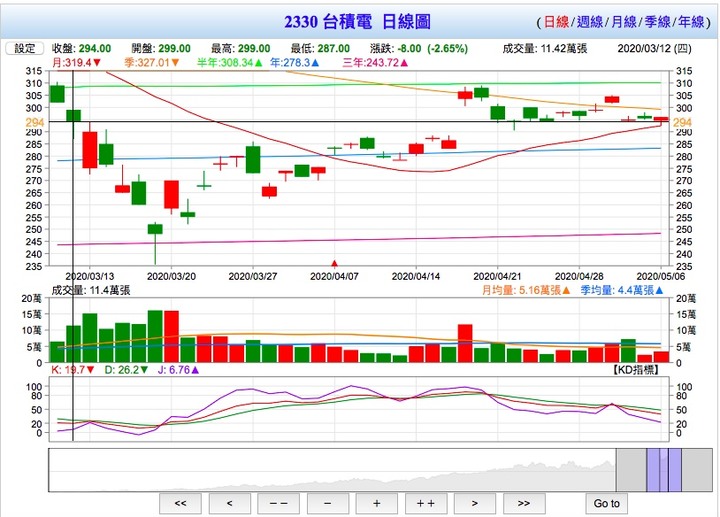Zoom in using single + button
Viewport: 720px width, 517px height.
(377, 504)
